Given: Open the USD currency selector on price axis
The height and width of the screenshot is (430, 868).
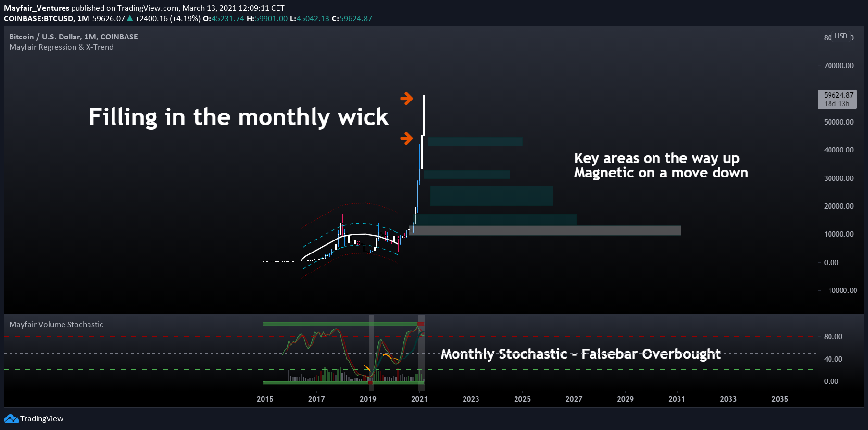Looking at the screenshot, I should [841, 36].
